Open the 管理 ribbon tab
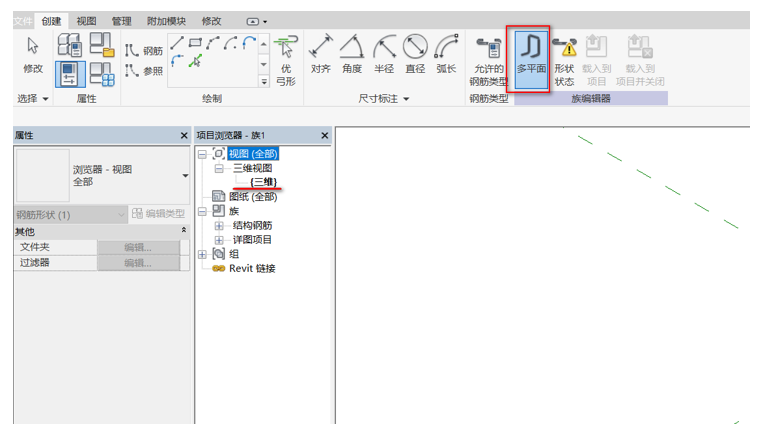The width and height of the screenshot is (775, 436). [x=121, y=20]
